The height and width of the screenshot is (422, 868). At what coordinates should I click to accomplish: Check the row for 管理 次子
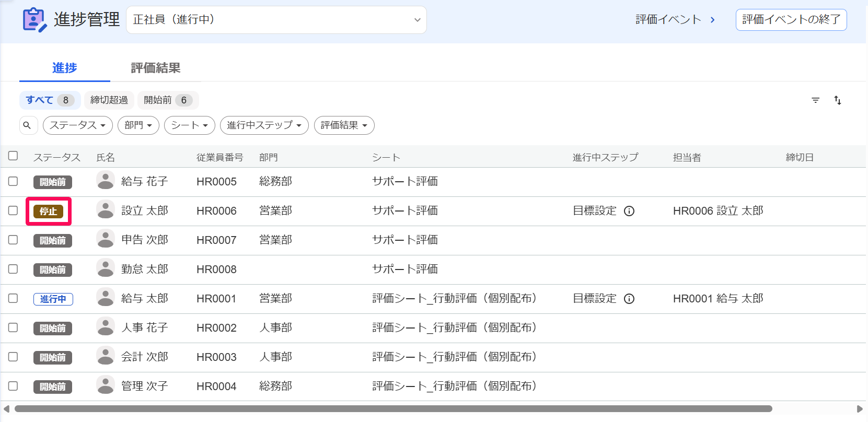[x=13, y=386]
